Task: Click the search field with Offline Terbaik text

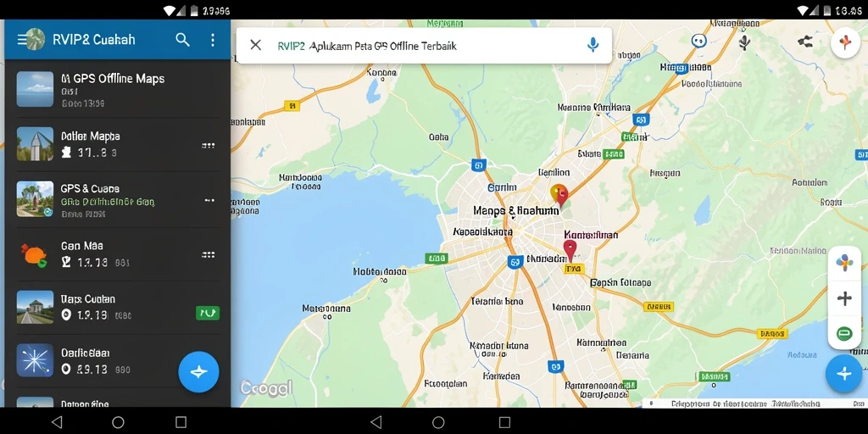Action: [424, 46]
